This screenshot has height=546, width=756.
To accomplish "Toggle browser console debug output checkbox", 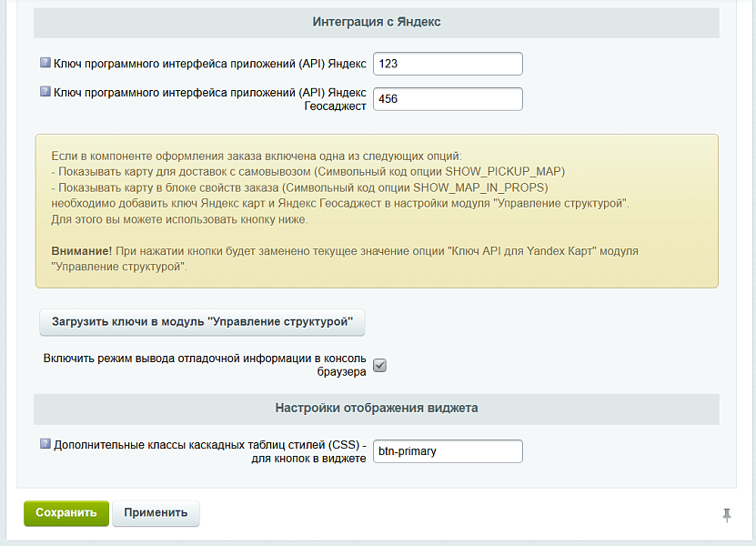I will click(380, 365).
